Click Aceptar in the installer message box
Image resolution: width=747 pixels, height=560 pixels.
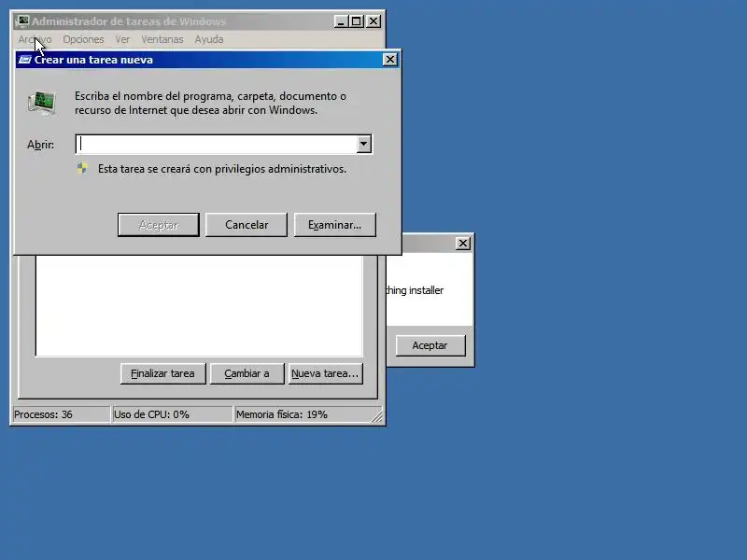pyautogui.click(x=430, y=345)
